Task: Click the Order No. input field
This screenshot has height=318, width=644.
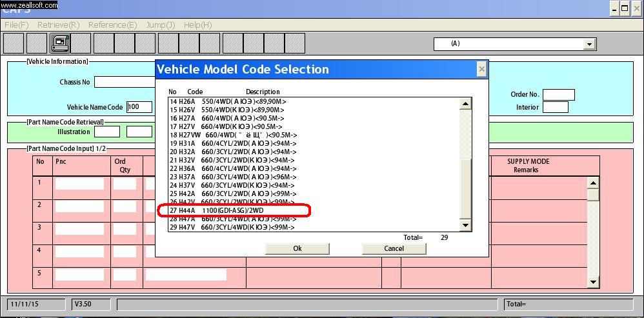Action: 558,95
